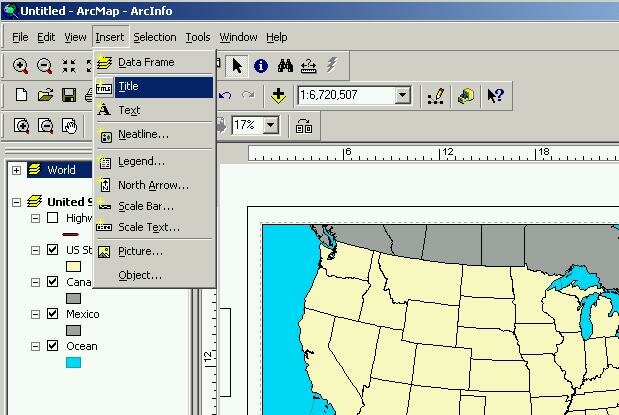
Task: Open the Editor toolbar pencil icon
Action: pos(436,96)
